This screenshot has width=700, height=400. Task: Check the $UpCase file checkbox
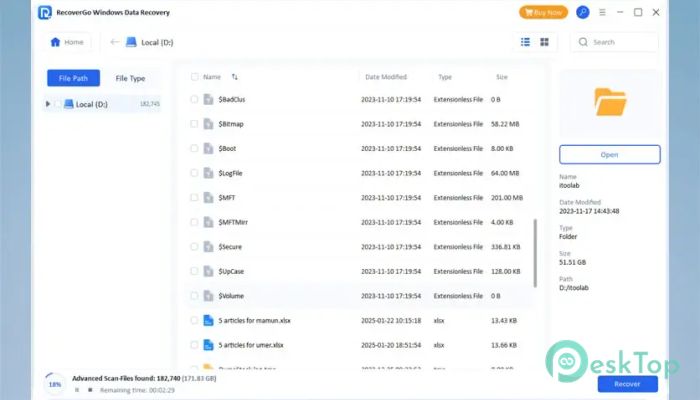click(194, 271)
